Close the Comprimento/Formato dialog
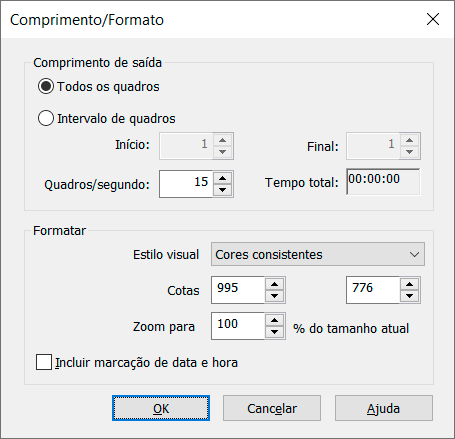The image size is (455, 439). (x=433, y=19)
